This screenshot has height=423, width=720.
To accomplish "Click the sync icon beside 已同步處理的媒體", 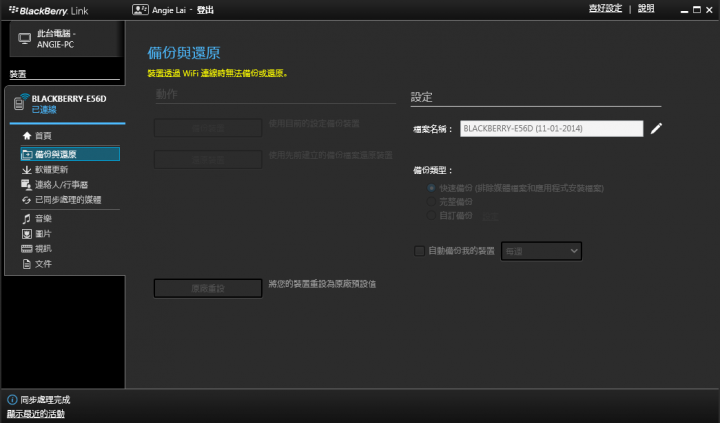I will coord(26,200).
